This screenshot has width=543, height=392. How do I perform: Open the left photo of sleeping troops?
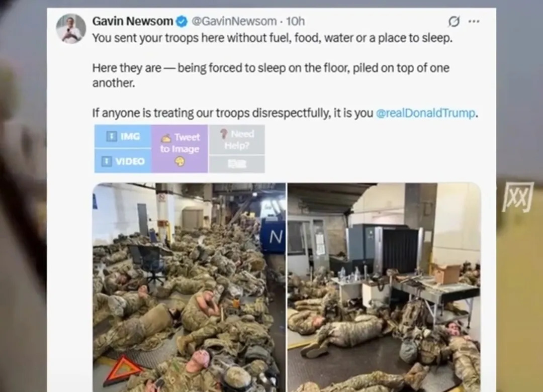tap(189, 287)
